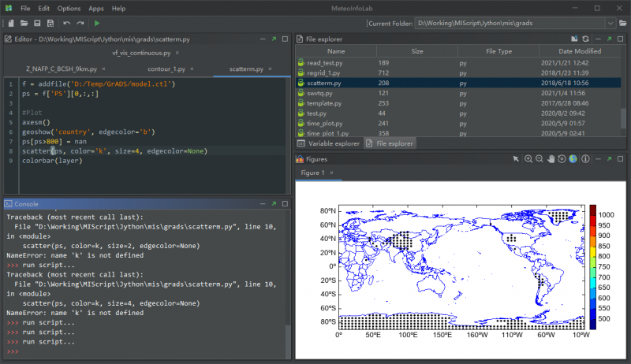Open the Options menu
Viewport: 631px width, 364px height.
[69, 8]
